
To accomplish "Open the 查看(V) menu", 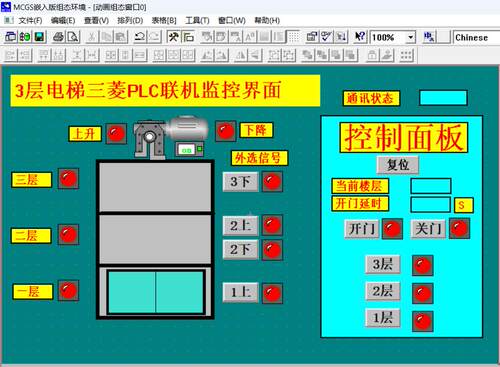I will [96, 20].
